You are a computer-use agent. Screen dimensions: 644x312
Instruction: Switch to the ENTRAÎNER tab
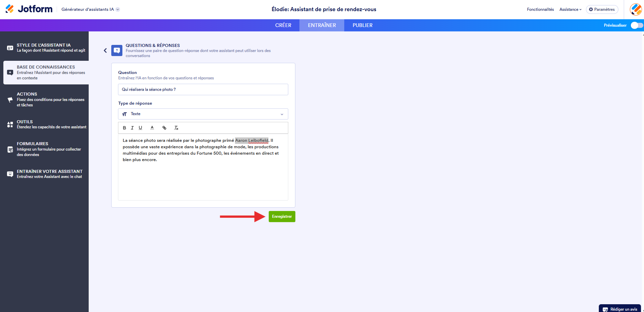[x=322, y=25]
